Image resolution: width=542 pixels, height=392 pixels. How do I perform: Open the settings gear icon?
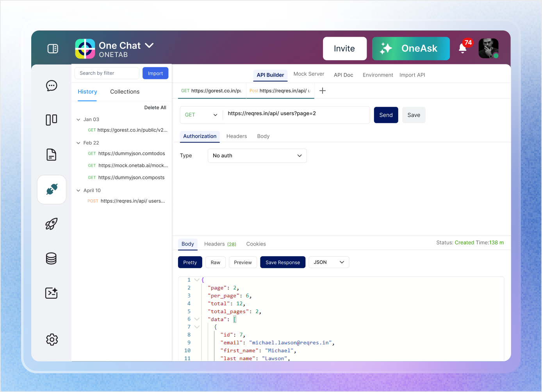point(52,339)
